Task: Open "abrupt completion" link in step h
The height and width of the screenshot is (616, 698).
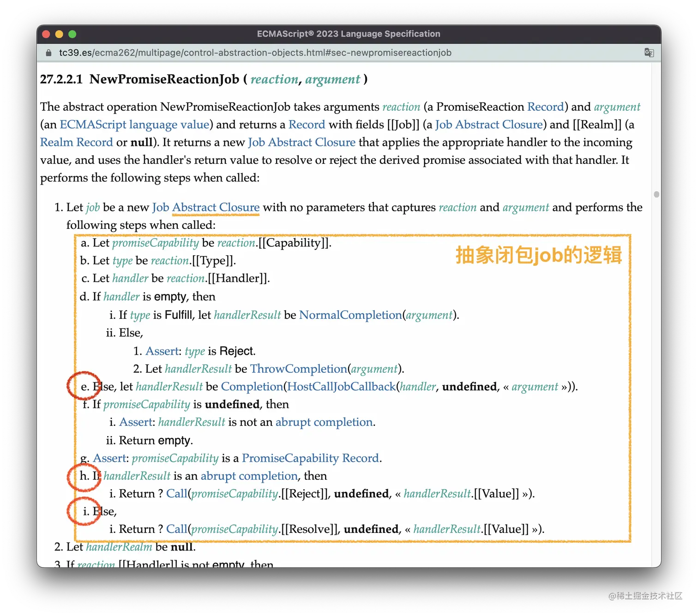Action: (249, 476)
